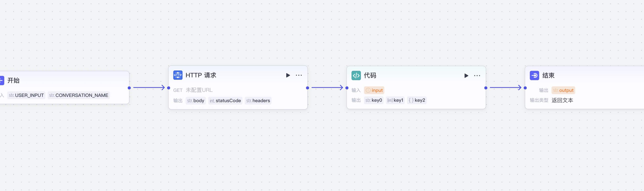Select the statusCode output variable
Viewport: 644px width, 191px height.
(225, 101)
